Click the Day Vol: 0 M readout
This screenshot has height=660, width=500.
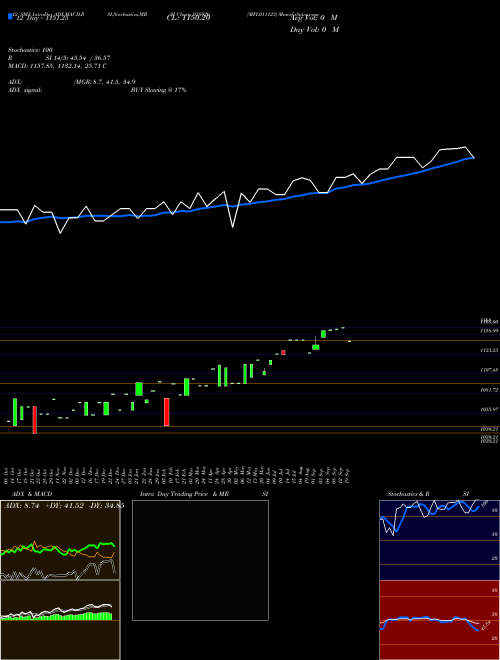[314, 30]
